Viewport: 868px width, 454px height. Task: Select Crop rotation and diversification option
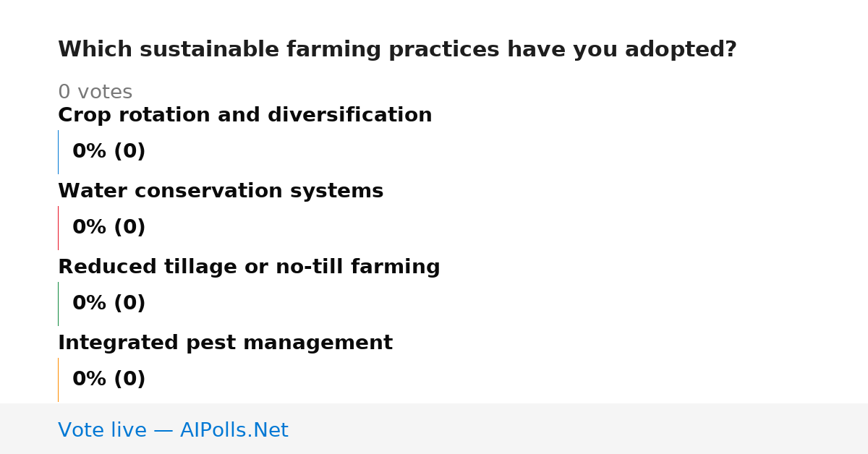click(x=245, y=116)
